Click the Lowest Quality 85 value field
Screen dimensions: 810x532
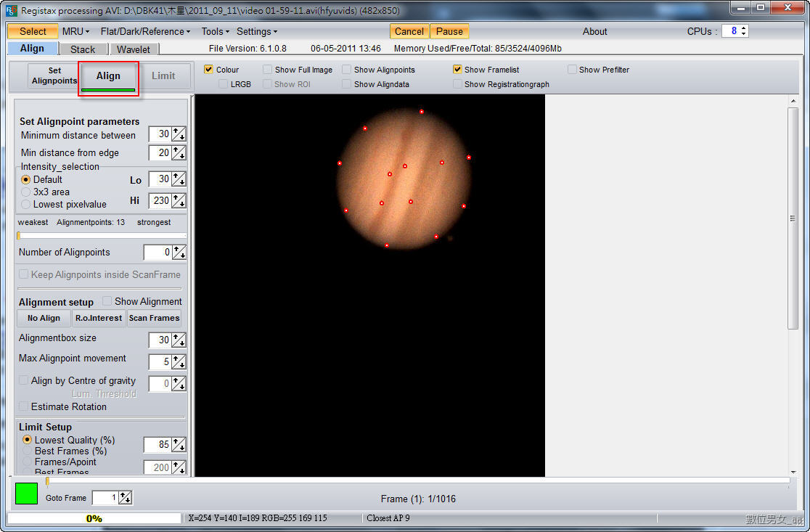(158, 445)
